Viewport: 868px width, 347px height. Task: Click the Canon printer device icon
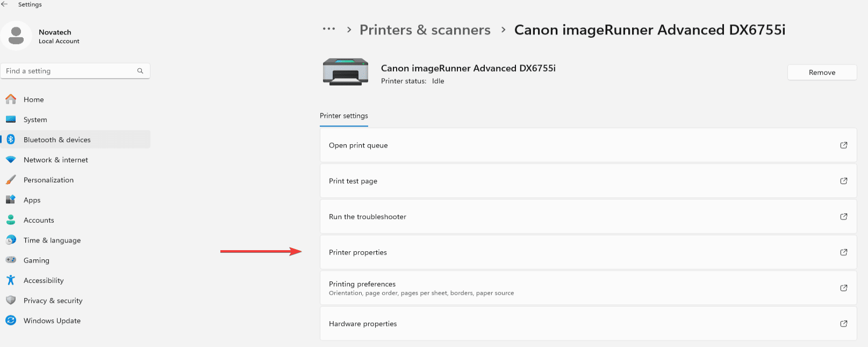point(346,72)
